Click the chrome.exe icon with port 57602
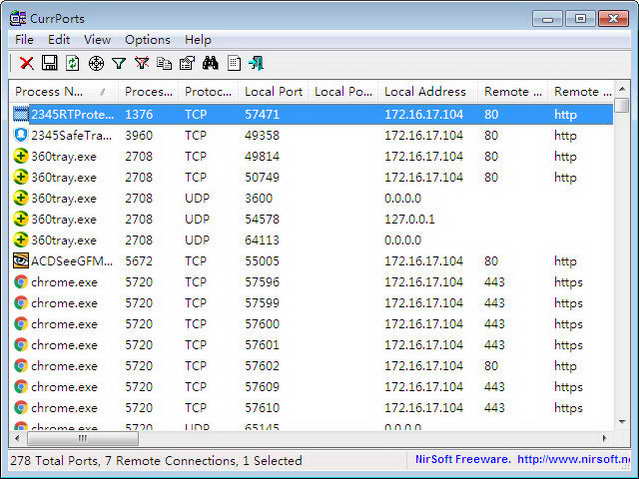Viewport: 639px width, 479px height. tap(20, 366)
